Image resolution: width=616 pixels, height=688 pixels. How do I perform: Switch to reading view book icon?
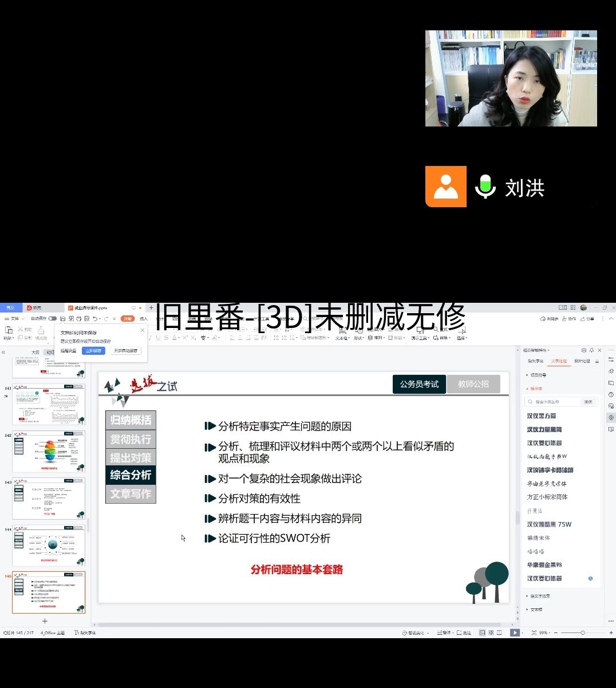coord(499,632)
